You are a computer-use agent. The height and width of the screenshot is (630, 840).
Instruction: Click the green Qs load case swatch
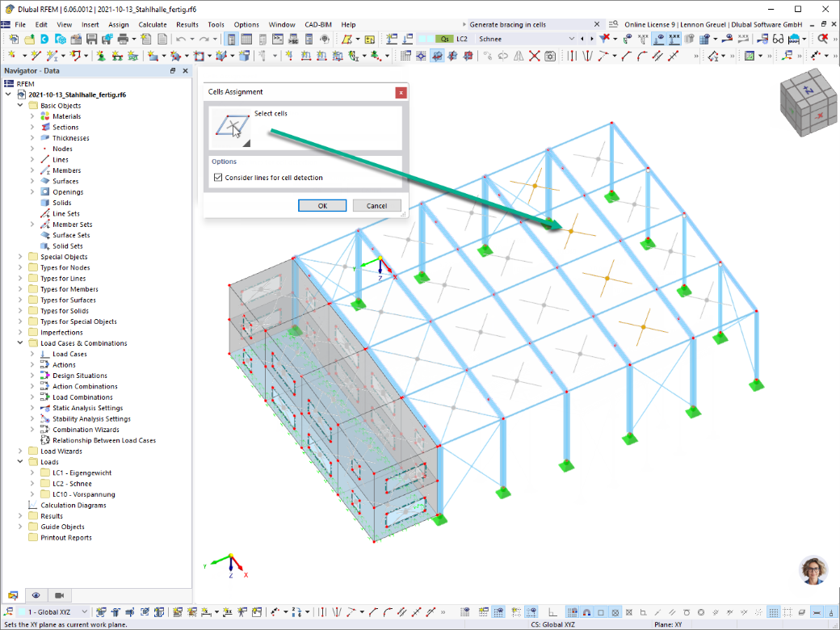(445, 39)
